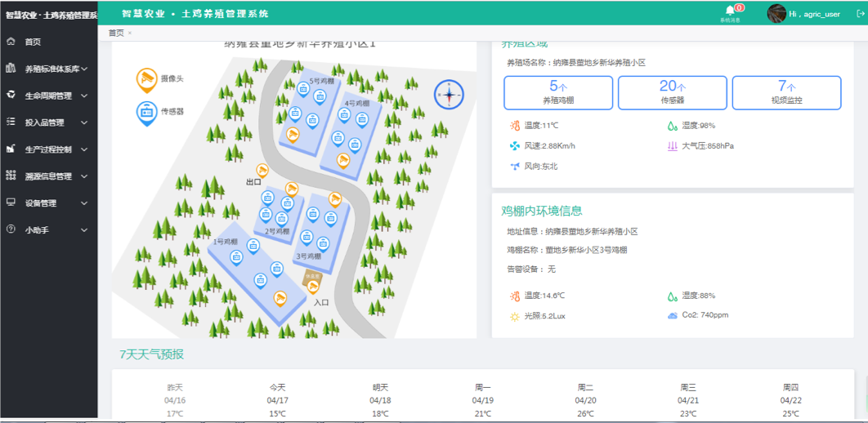Click the camera icon at the 出口 exit
This screenshot has width=868, height=423.
(262, 171)
